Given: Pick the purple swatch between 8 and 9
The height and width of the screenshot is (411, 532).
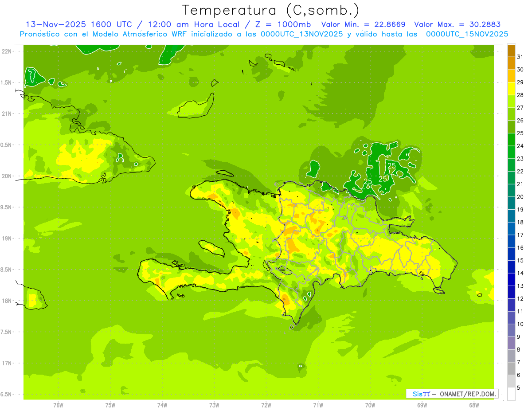Looking at the screenshot, I should [511, 343].
